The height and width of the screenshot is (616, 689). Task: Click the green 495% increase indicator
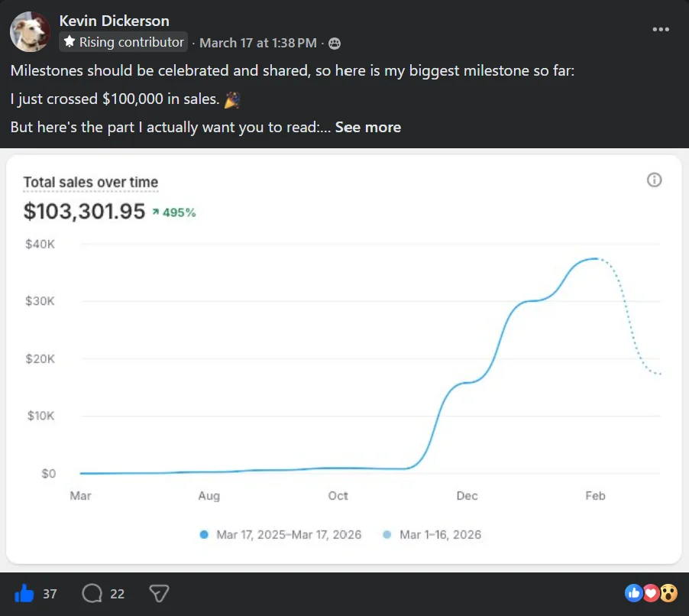pyautogui.click(x=174, y=212)
